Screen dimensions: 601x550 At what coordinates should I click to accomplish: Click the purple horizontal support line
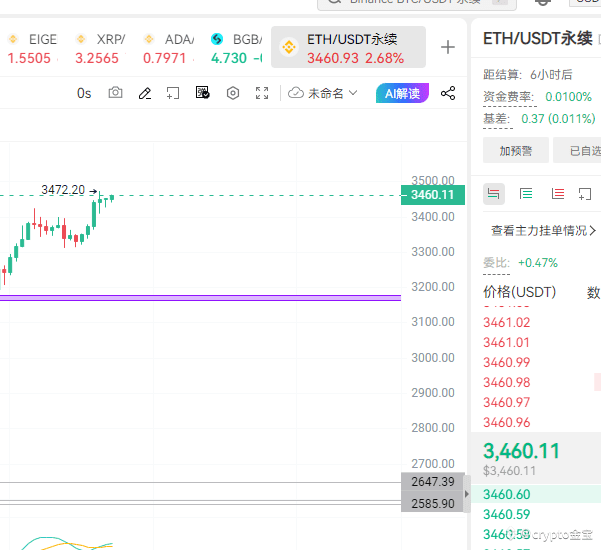pos(200,298)
